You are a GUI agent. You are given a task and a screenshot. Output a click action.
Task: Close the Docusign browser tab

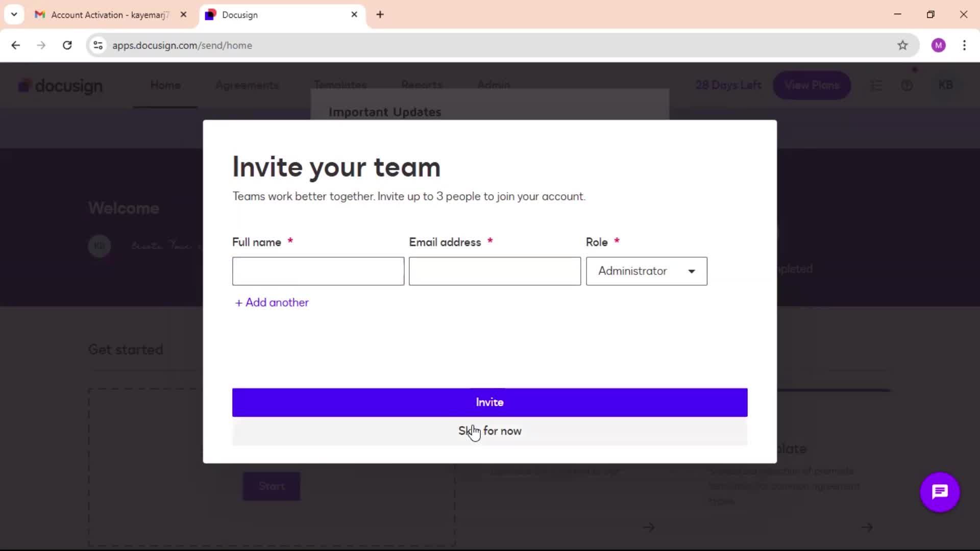pos(354,15)
